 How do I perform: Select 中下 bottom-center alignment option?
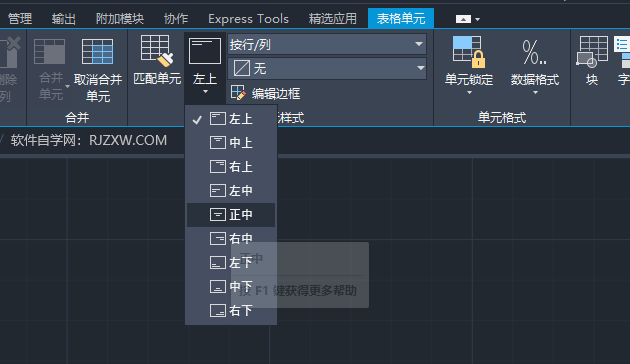click(x=231, y=286)
